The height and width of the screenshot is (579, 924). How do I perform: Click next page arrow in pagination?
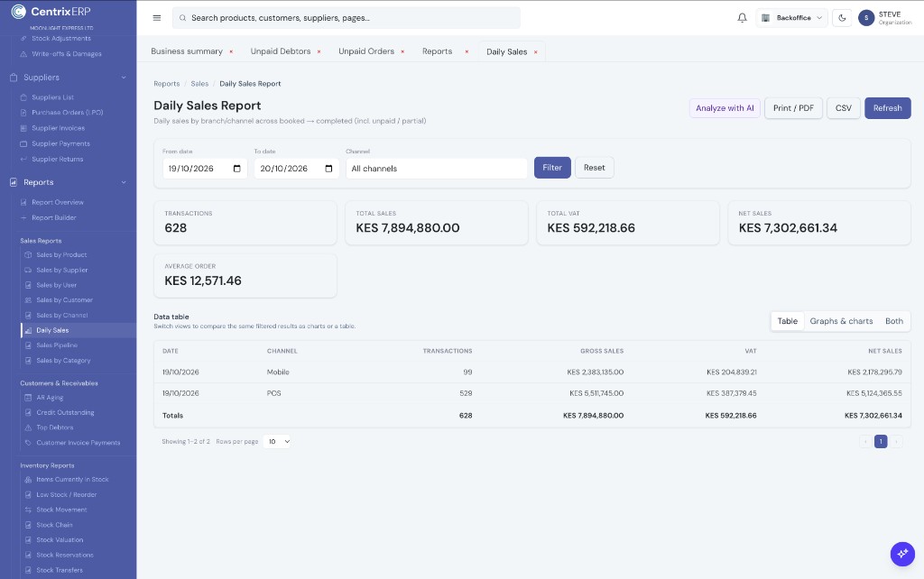click(x=896, y=441)
